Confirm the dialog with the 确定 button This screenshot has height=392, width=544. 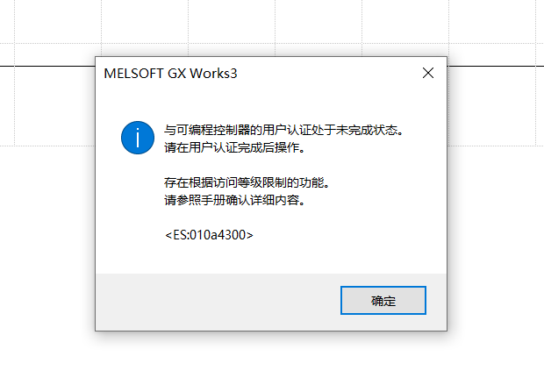tap(383, 301)
